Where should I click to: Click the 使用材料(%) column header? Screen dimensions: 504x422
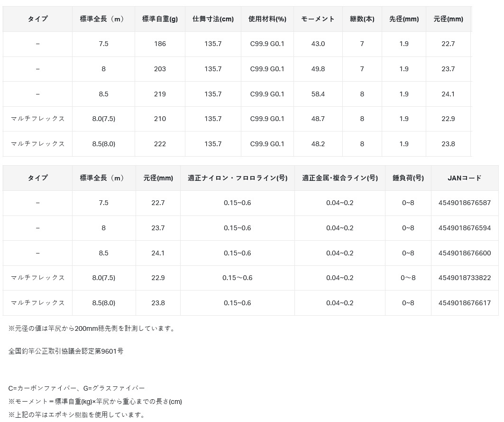[x=267, y=19]
